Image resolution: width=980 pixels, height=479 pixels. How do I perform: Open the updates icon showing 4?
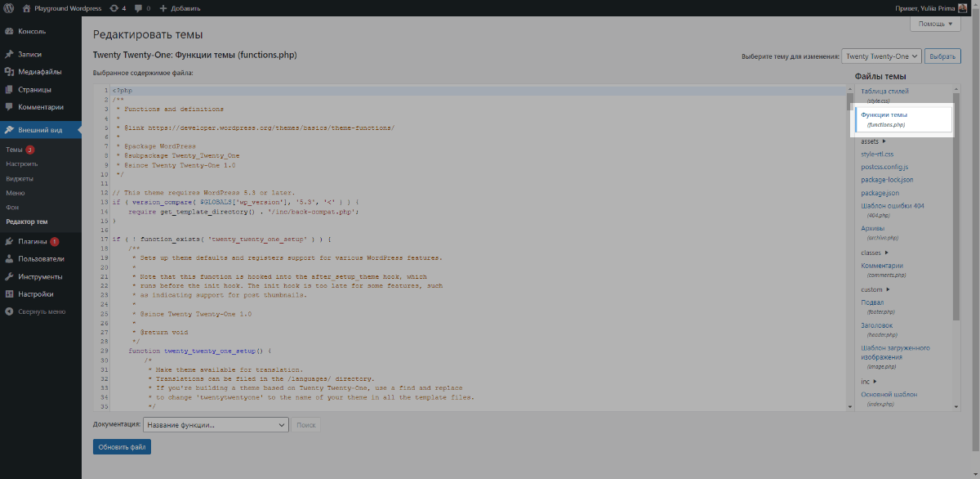coord(118,7)
